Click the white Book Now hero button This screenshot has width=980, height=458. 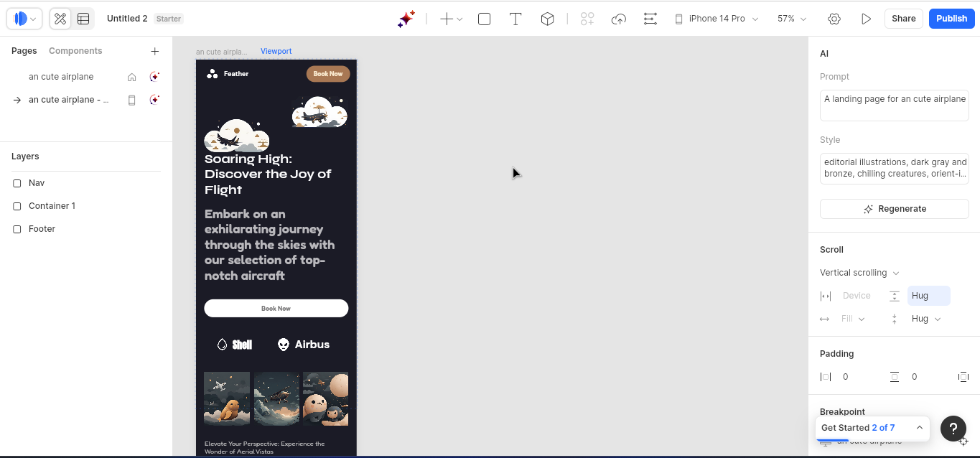pos(276,309)
